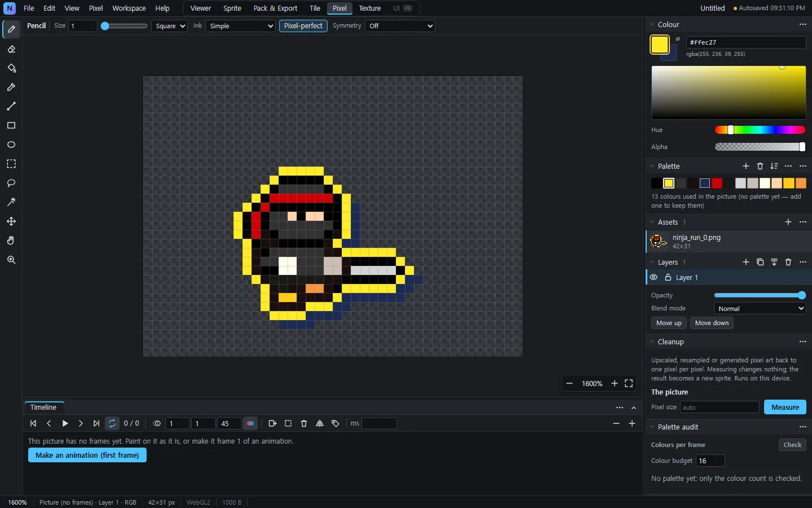The width and height of the screenshot is (812, 508).
Task: Click Make an animation (first frame)
Action: click(x=87, y=455)
